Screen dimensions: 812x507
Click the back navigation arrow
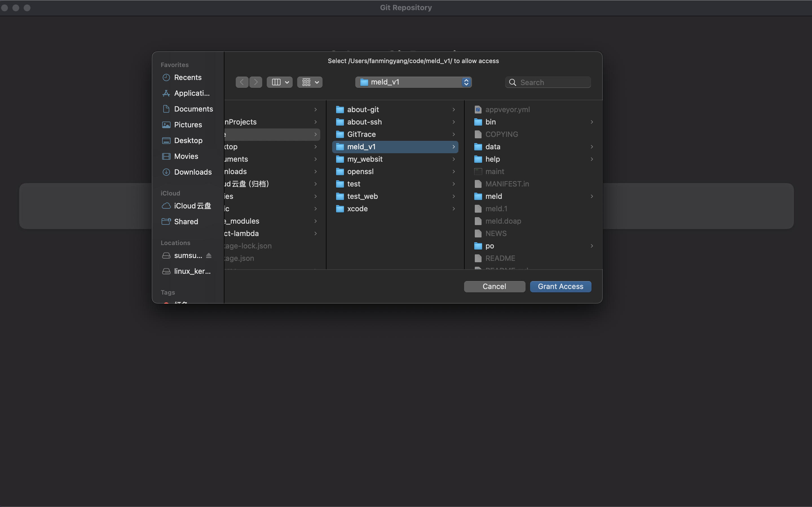(x=242, y=82)
